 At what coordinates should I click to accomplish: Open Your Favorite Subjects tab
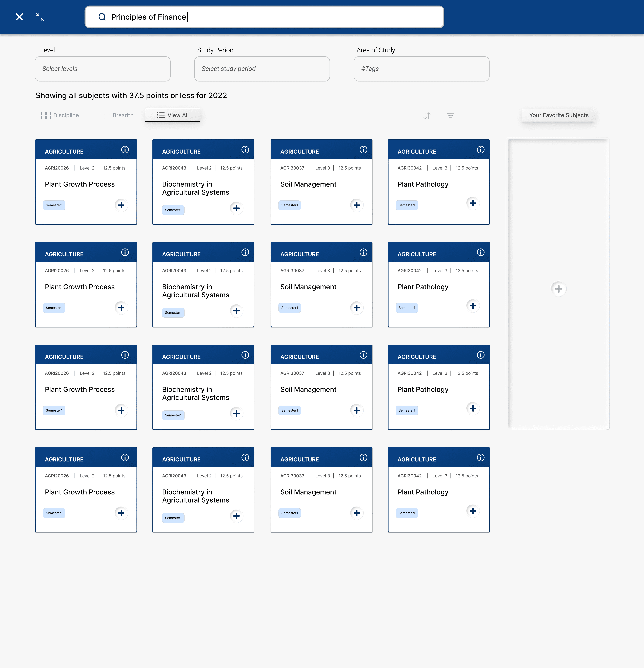pyautogui.click(x=558, y=115)
